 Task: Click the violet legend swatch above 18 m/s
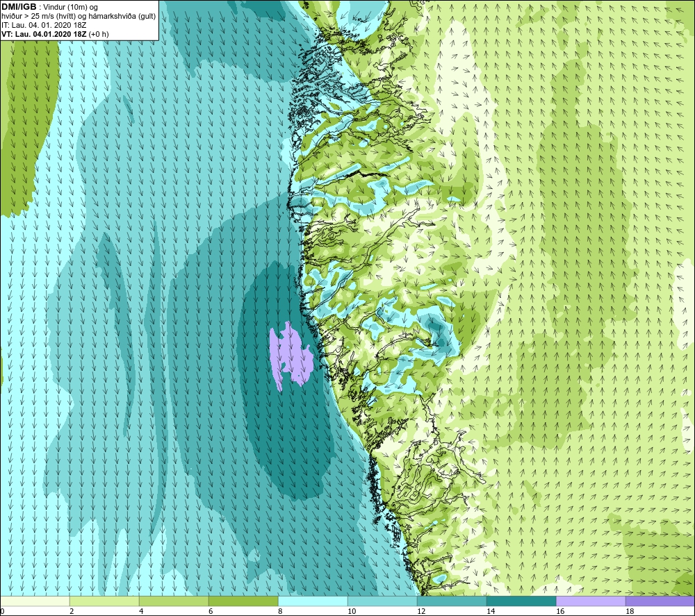coord(660,601)
